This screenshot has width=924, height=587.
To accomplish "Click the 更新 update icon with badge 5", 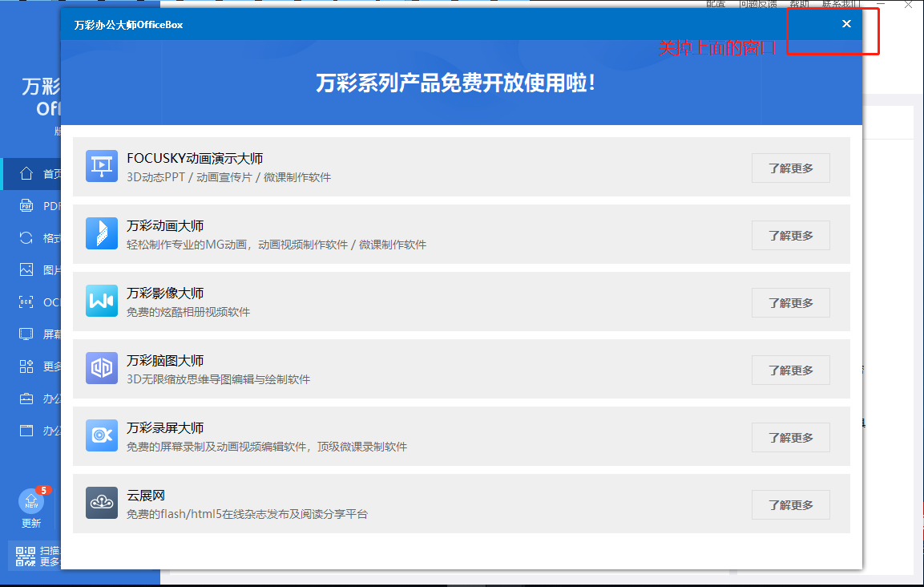I will pos(31,501).
